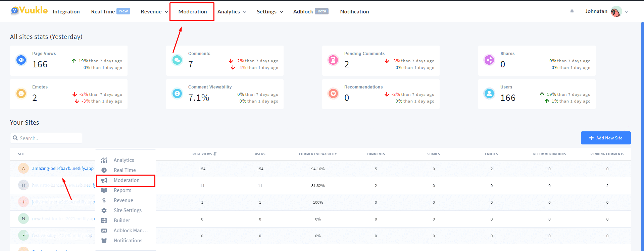Click the Recommendations heart icon
The image size is (644, 251).
coord(333,93)
